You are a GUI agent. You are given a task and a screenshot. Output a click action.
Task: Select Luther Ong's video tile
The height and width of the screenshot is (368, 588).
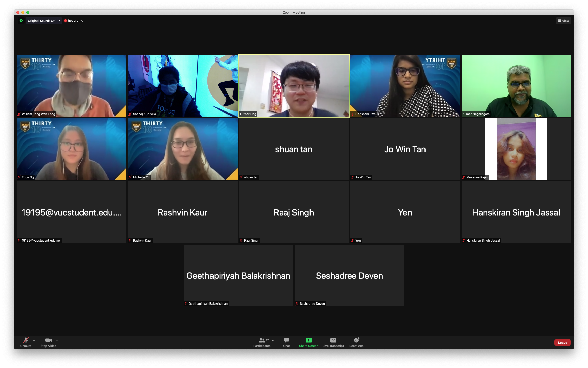click(x=294, y=86)
